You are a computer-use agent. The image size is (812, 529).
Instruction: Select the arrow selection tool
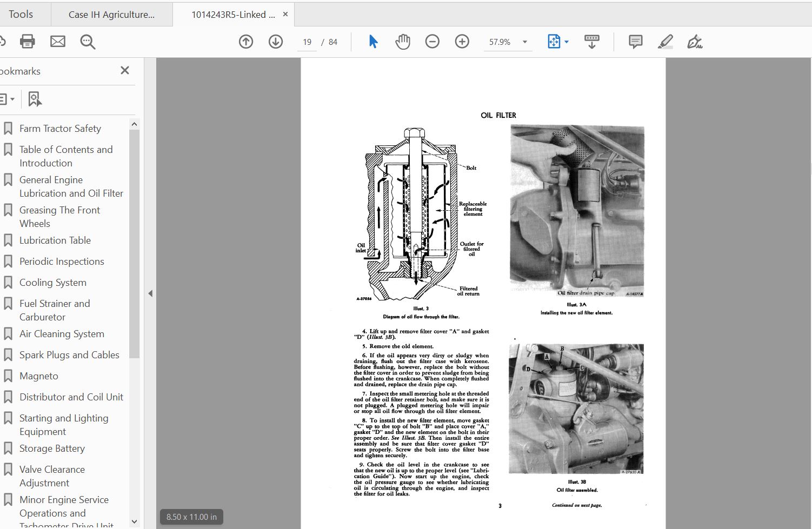[x=373, y=42]
